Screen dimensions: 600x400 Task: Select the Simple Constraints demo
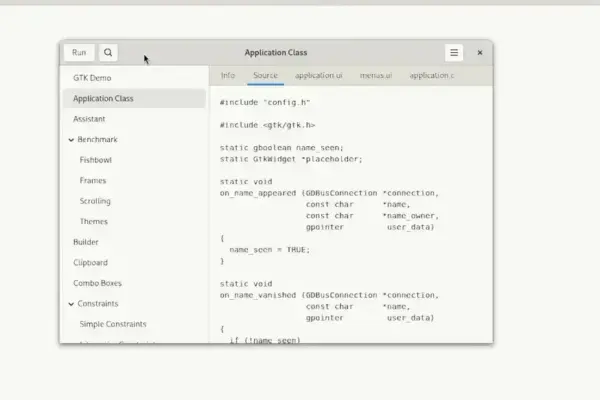134,324
